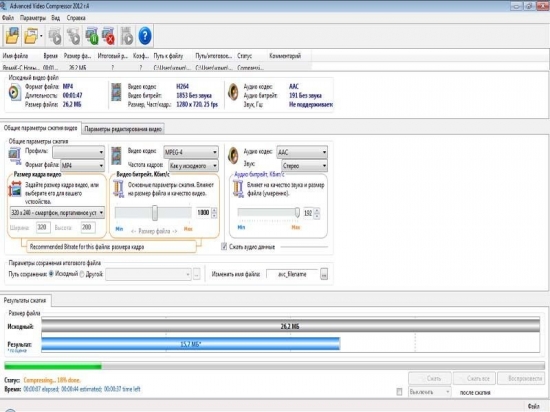Viewport: 550px width, 412px height.
Task: Expand the arrow beside the folder icon
Action: click(41, 36)
